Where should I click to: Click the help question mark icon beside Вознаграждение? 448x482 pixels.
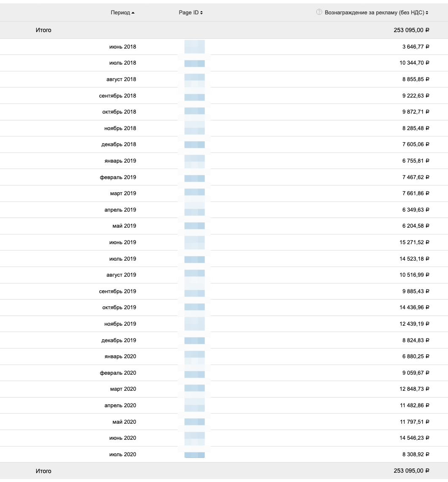[x=319, y=12]
